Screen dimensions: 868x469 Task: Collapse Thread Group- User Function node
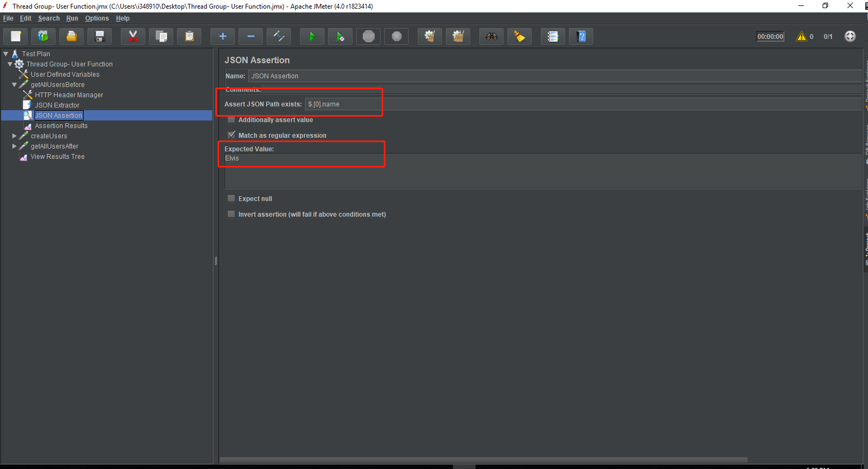pos(10,64)
